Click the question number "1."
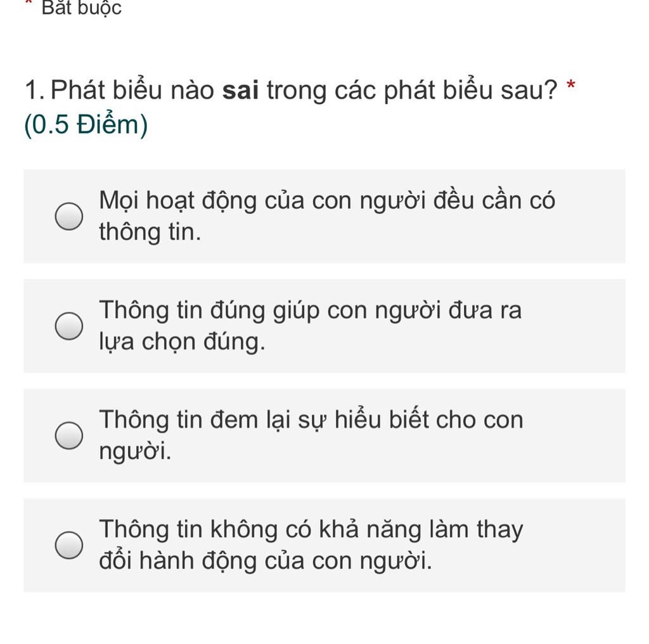 click(35, 91)
